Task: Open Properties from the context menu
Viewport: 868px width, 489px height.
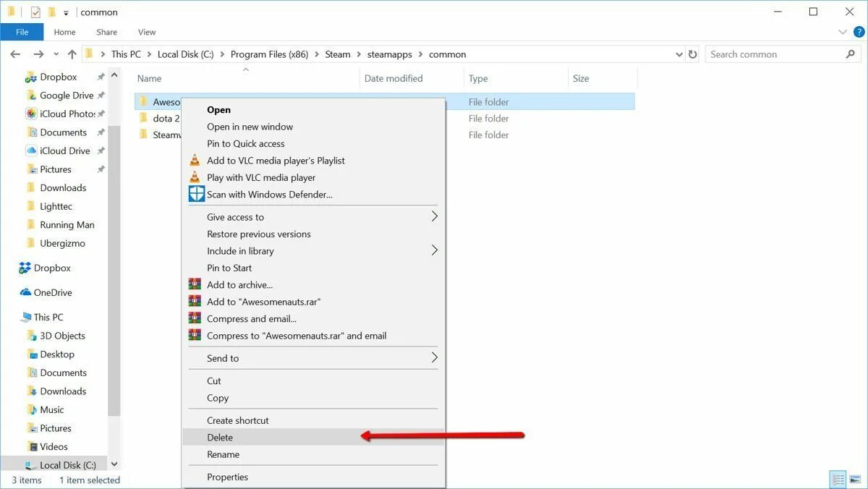Action: click(313, 477)
